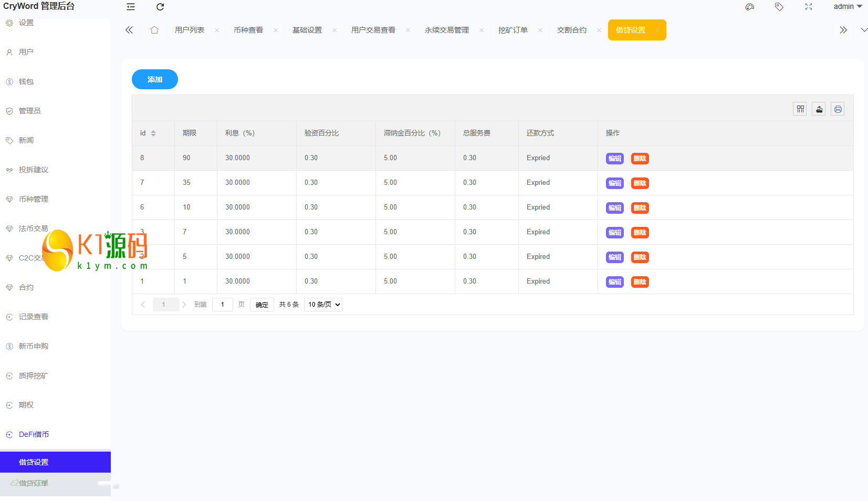Open the admin user dropdown
The width and height of the screenshot is (868, 501).
point(848,7)
